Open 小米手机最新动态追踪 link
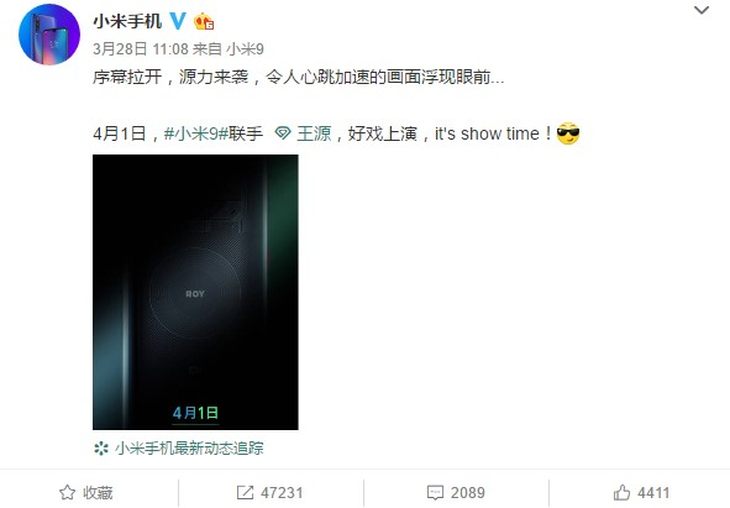The height and width of the screenshot is (508, 730). [x=189, y=448]
